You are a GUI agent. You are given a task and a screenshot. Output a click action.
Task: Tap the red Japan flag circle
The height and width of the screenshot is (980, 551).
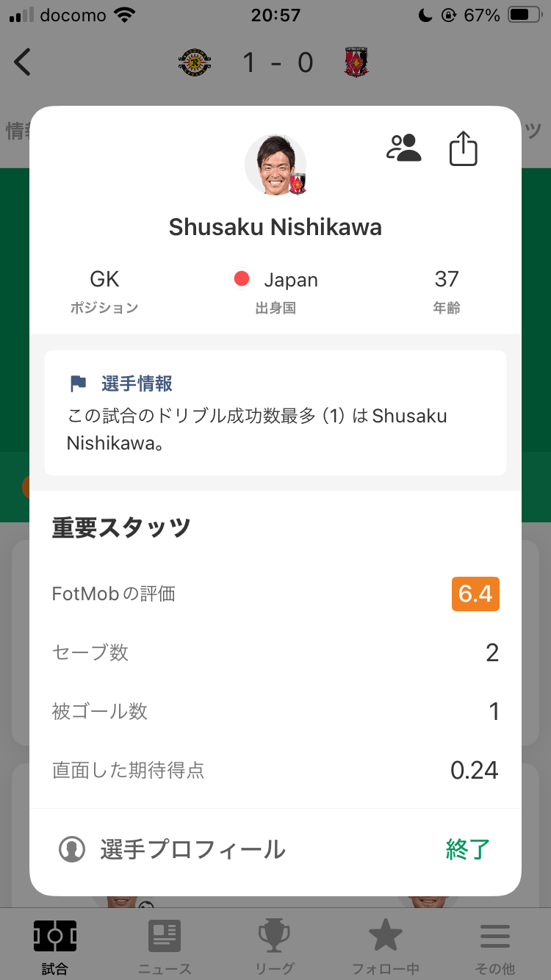click(242, 279)
